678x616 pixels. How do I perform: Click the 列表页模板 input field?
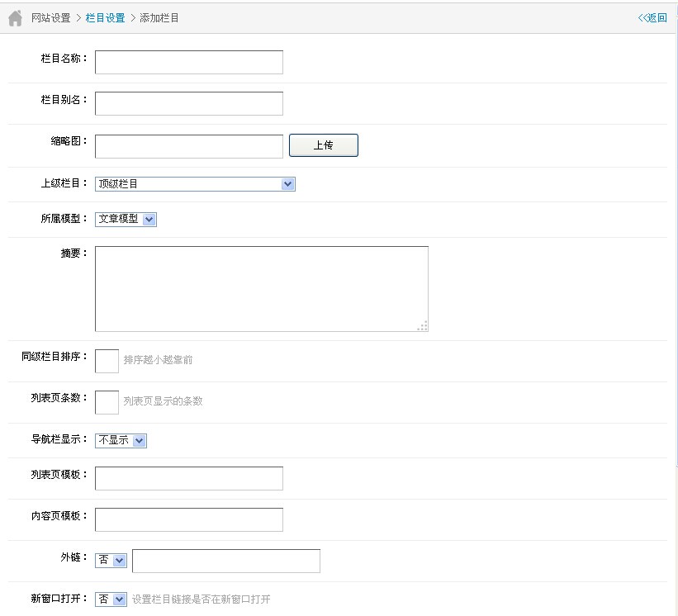[189, 479]
